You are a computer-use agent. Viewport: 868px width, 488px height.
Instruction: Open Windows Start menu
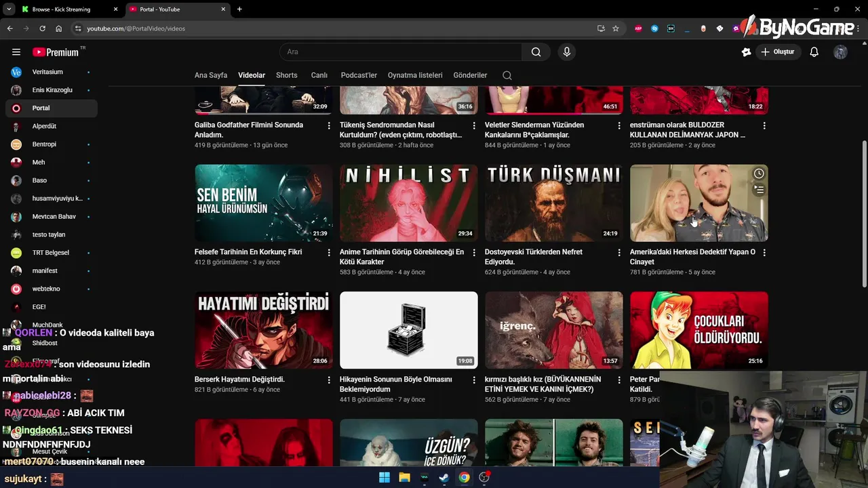[384, 477]
